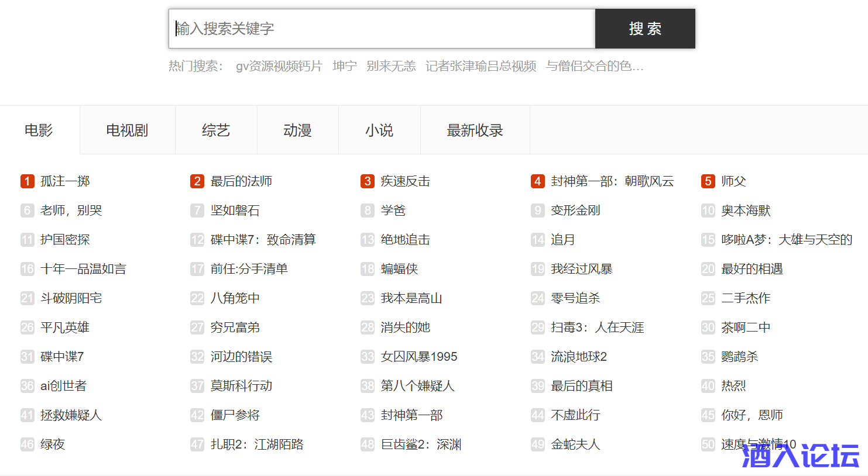Viewport: 868px width, 476px height.
Task: Open movie 平凡英雄
Action: click(65, 327)
